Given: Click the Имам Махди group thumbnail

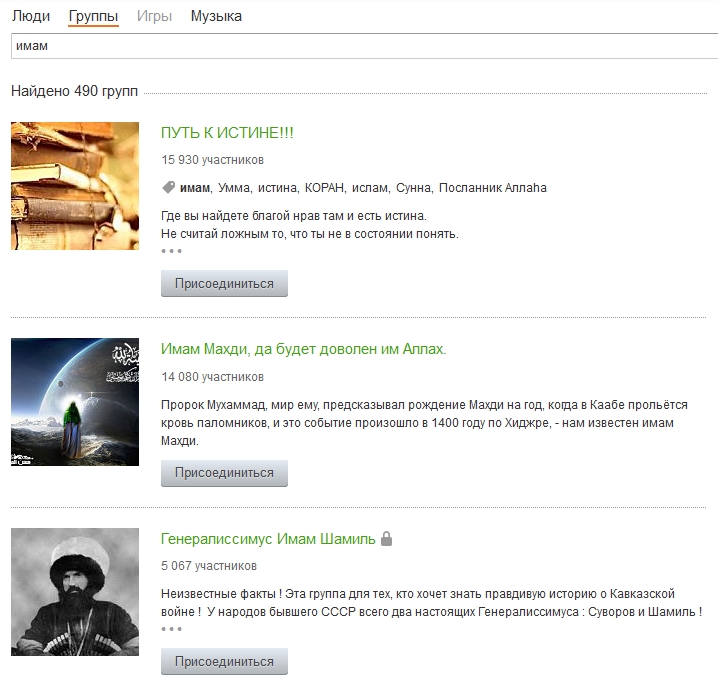Looking at the screenshot, I should tap(75, 402).
